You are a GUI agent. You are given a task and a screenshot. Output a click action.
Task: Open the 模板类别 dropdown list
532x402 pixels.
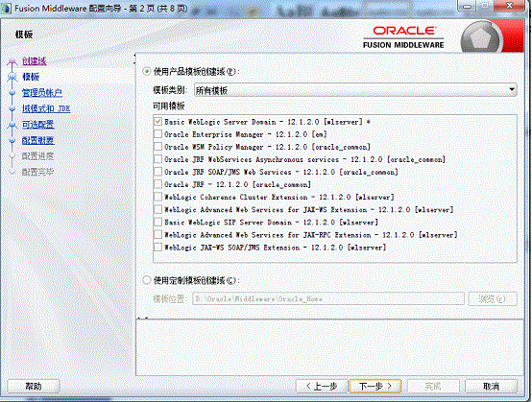pyautogui.click(x=355, y=90)
